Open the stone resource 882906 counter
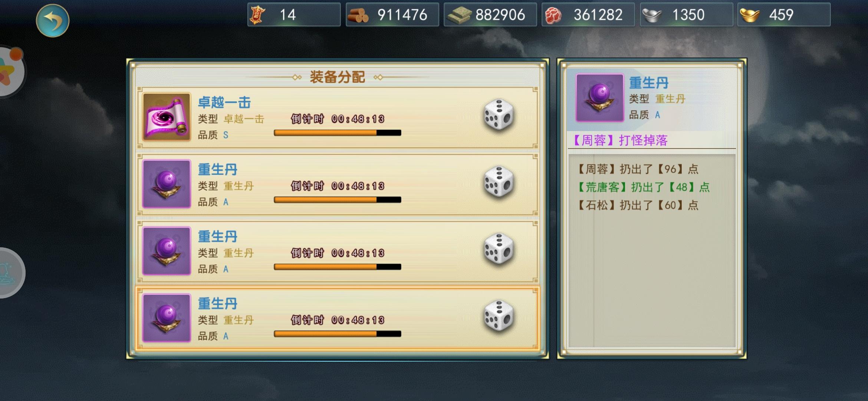 490,15
